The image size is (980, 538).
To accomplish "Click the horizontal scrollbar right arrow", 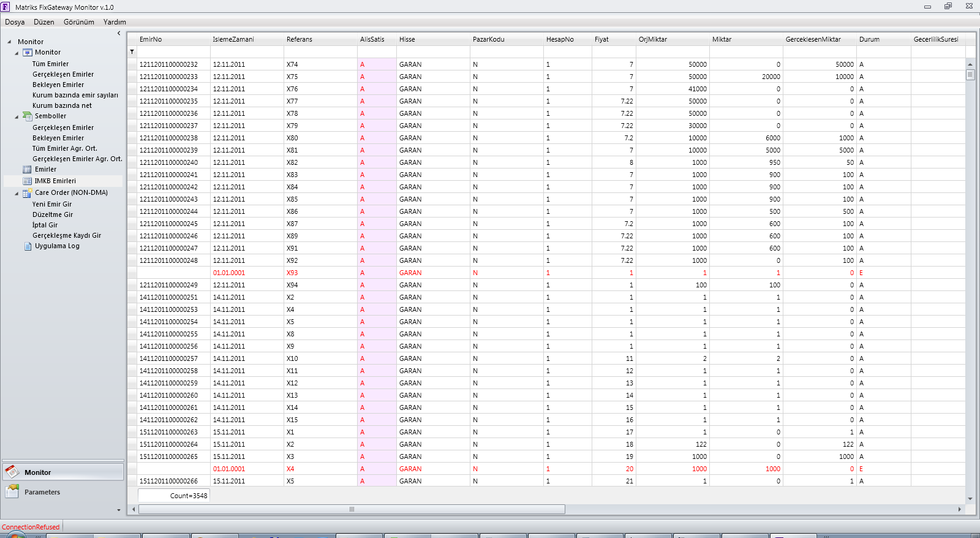I will coord(959,509).
